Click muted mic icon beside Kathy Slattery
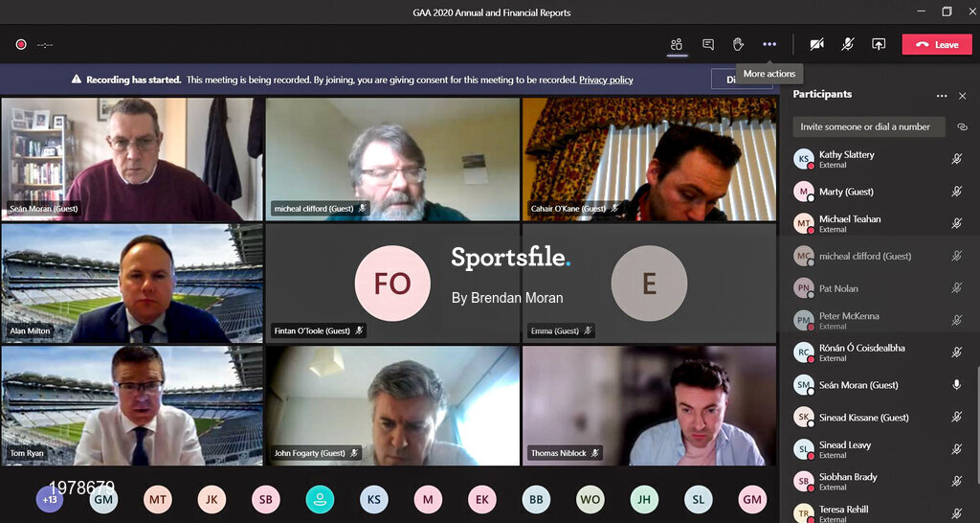 click(x=956, y=159)
